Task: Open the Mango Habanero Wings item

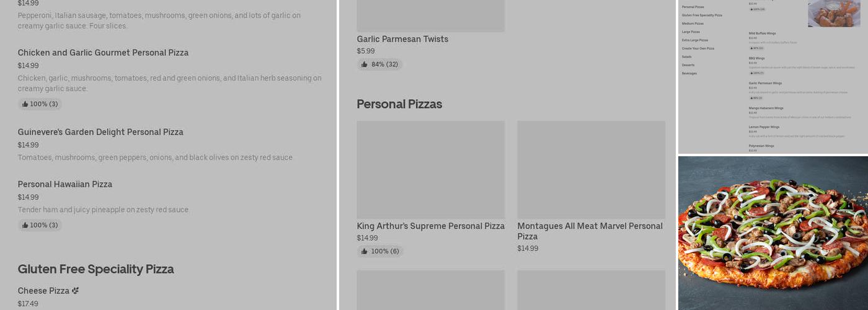Action: coord(766,108)
